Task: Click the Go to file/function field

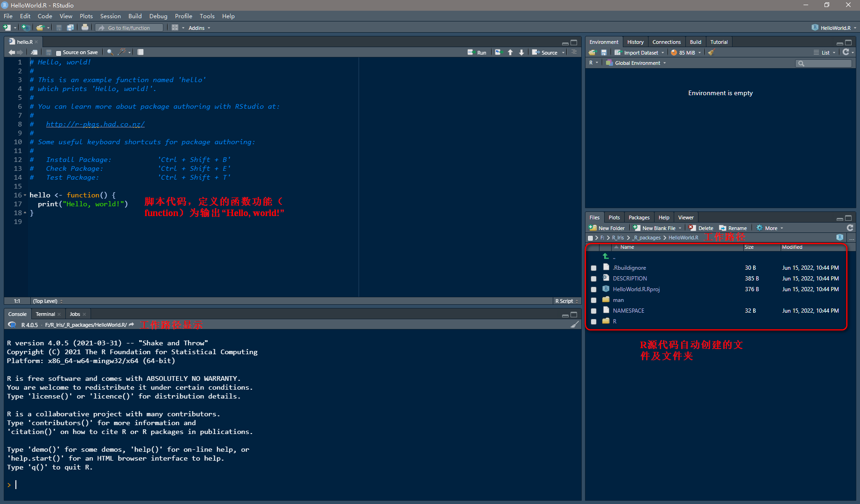Action: (129, 28)
